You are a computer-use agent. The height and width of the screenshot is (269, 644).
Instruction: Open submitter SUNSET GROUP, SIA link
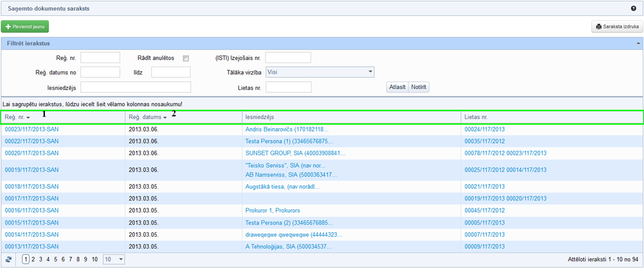(294, 153)
